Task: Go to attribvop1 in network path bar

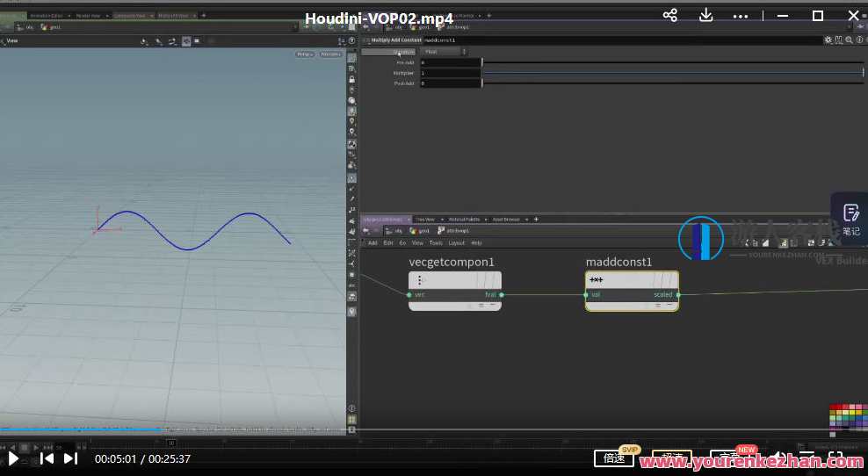Action: (x=453, y=230)
